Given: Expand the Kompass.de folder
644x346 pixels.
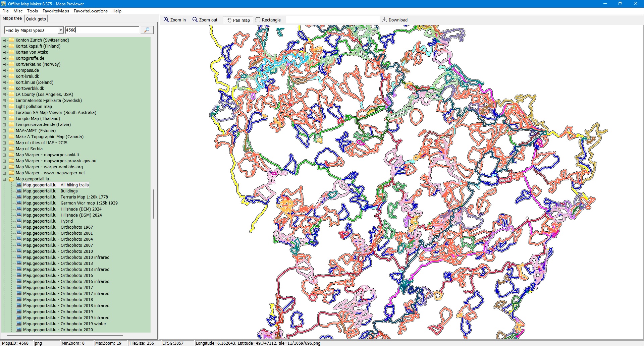Looking at the screenshot, I should coord(4,70).
